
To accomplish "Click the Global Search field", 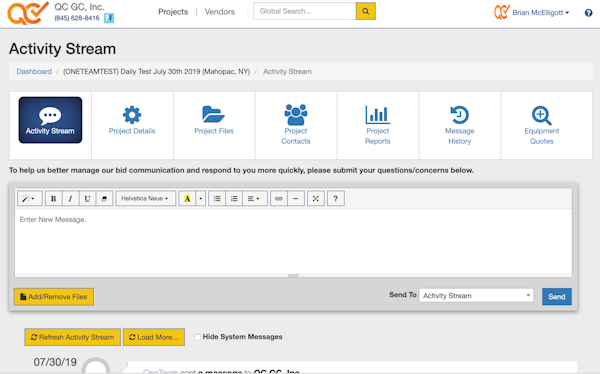I will [x=305, y=11].
